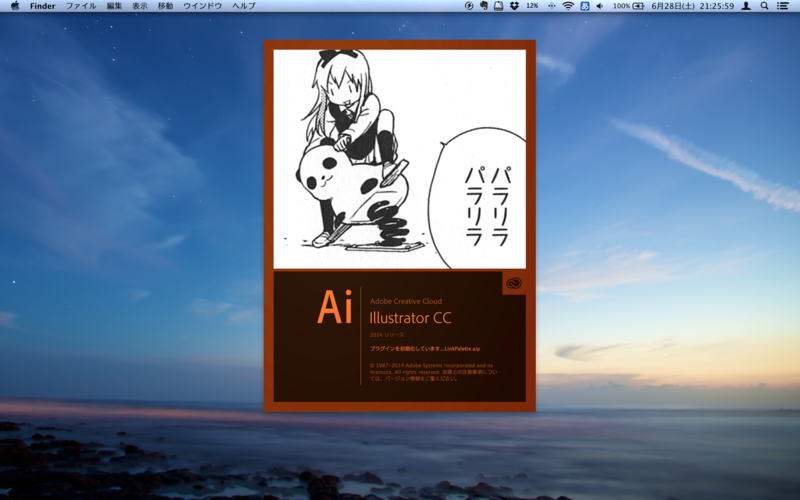Open the Apple menu

(15, 6)
